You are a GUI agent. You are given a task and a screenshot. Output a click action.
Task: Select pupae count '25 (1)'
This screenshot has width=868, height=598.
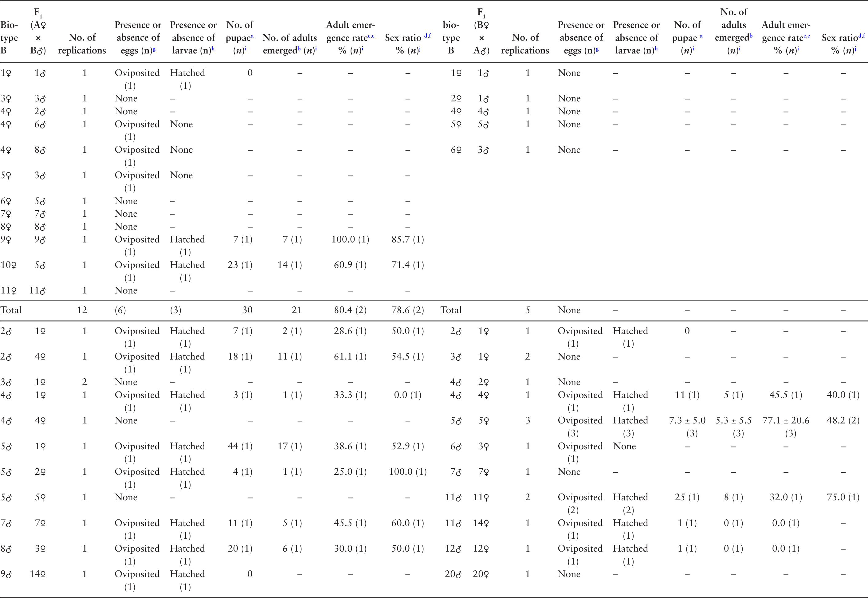tap(687, 497)
